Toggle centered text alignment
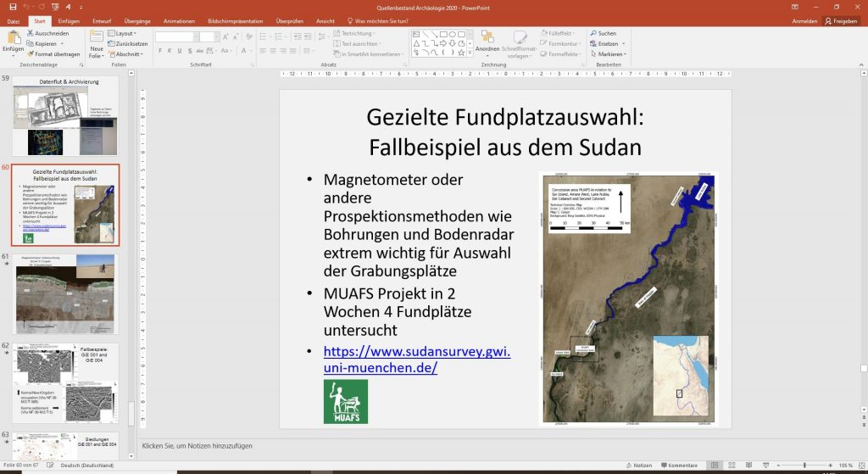This screenshot has width=868, height=474. click(x=273, y=51)
